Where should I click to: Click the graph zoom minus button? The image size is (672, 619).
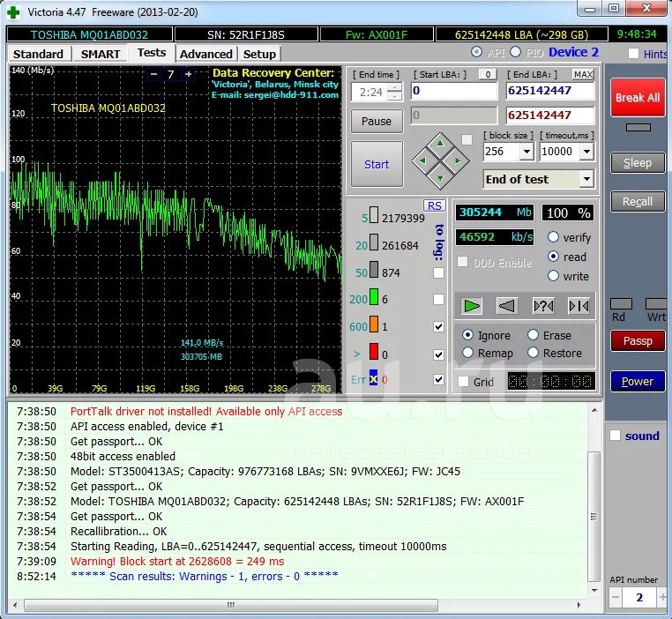(153, 74)
